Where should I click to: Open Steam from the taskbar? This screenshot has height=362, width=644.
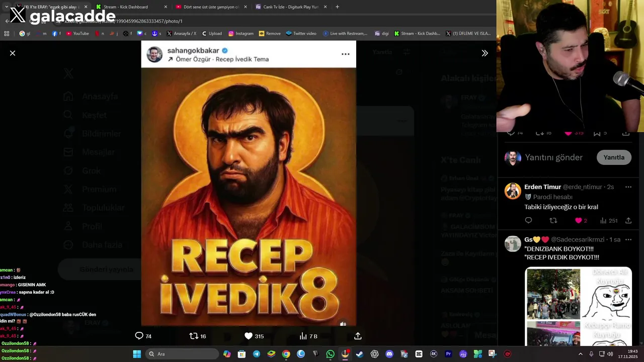click(x=360, y=354)
